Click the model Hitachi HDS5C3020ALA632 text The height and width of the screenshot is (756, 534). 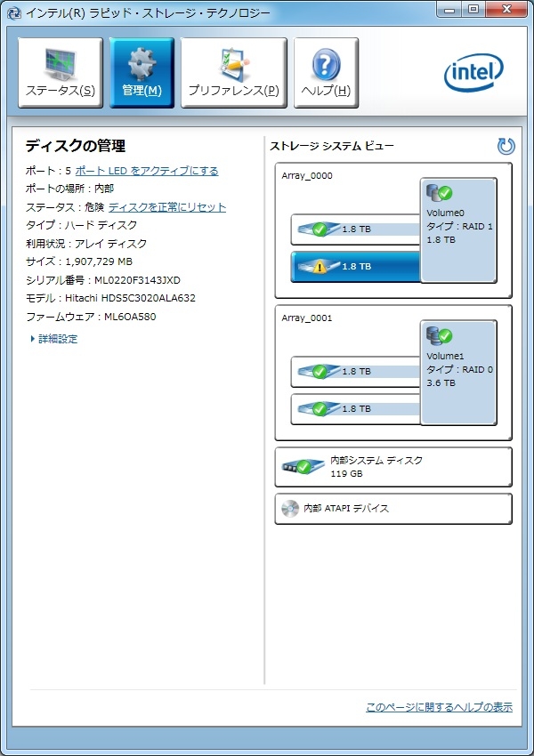tap(130, 298)
